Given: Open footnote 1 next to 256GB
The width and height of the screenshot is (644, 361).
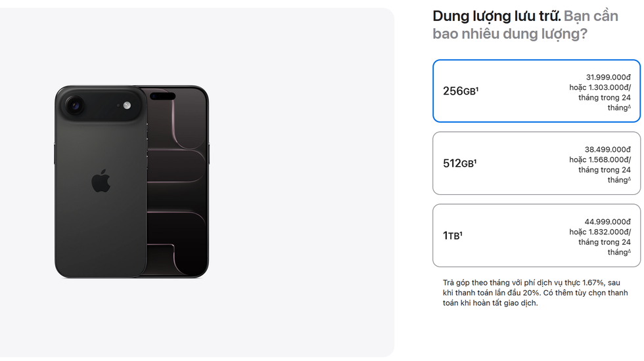Looking at the screenshot, I should pos(477,89).
